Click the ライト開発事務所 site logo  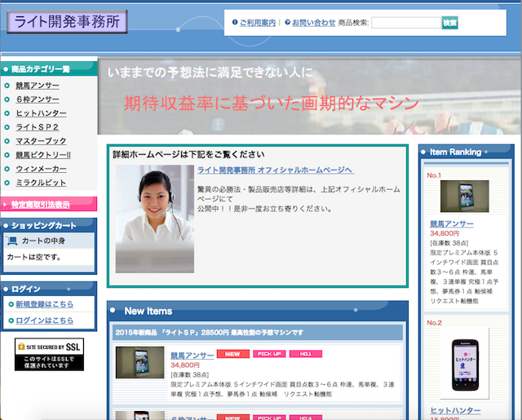[x=67, y=22]
